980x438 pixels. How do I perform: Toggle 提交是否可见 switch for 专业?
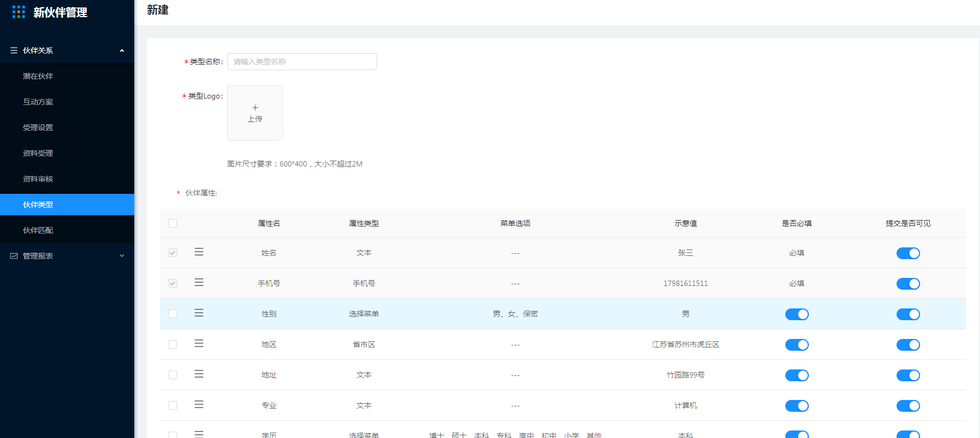[x=908, y=406]
